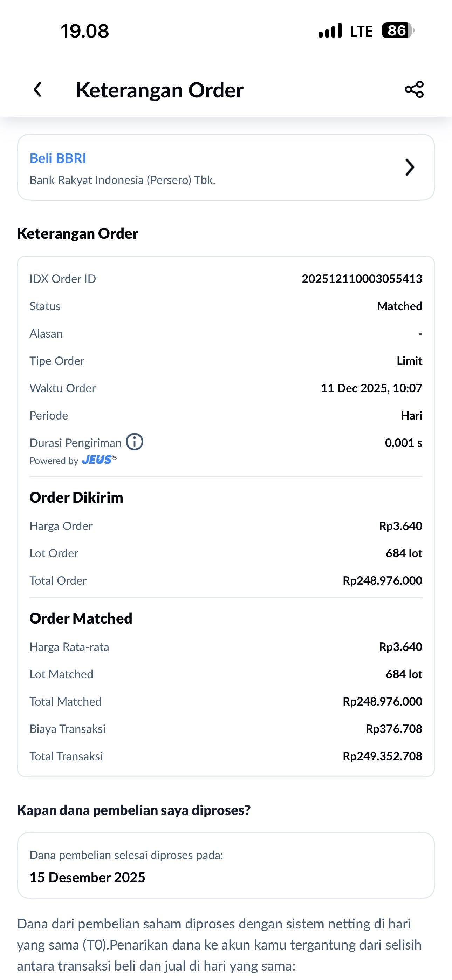This screenshot has width=452, height=980.
Task: Tap the Total Transaksi amount
Action: [x=382, y=756]
